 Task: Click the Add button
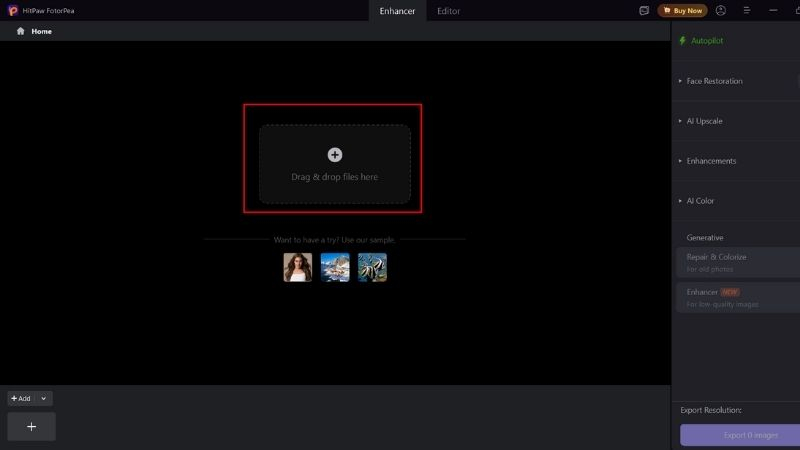[x=21, y=398]
